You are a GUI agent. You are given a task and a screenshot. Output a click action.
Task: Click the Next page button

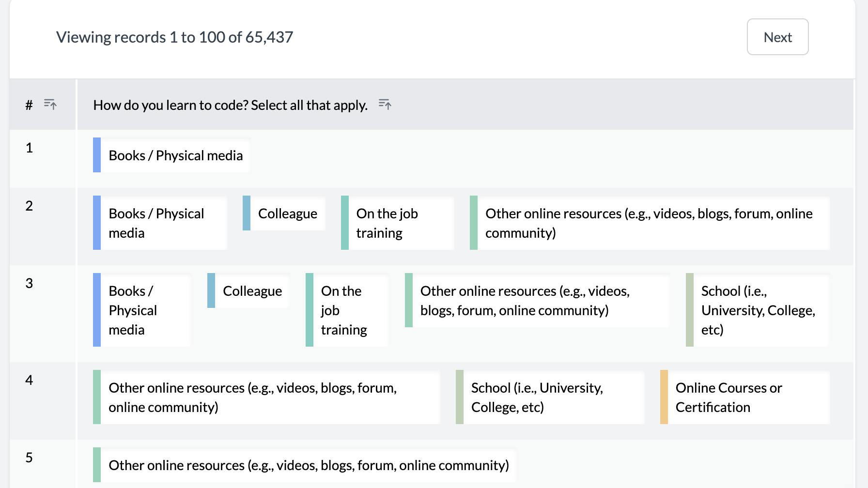(777, 37)
